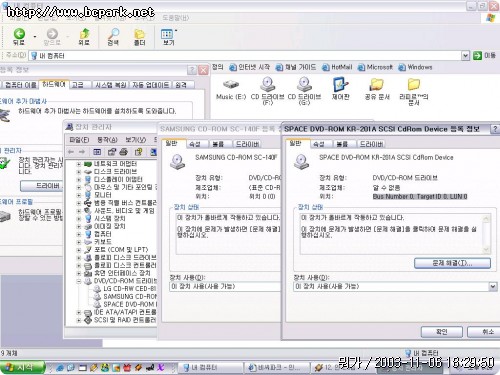Open 장치 사용 dropdown in SPACE DVD-ROM dialog
The height and width of the screenshot is (375, 500).
(x=493, y=286)
